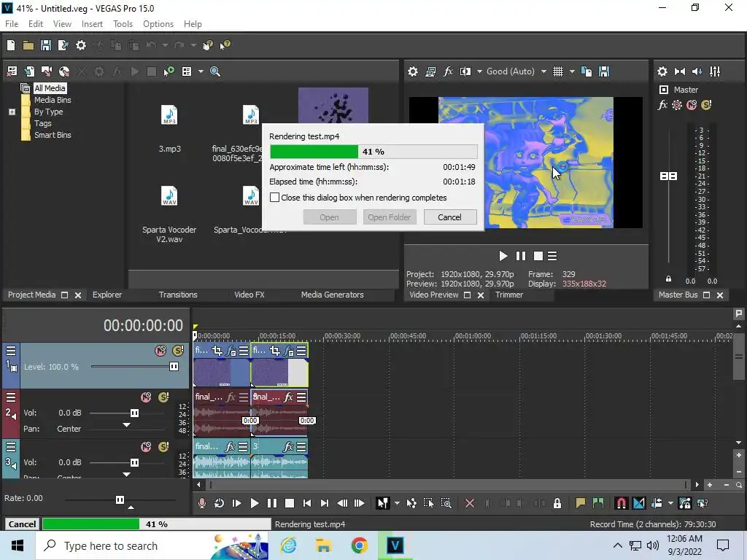
Task: Open edit tool dropdown arrow in timeline toolbar
Action: tap(396, 503)
